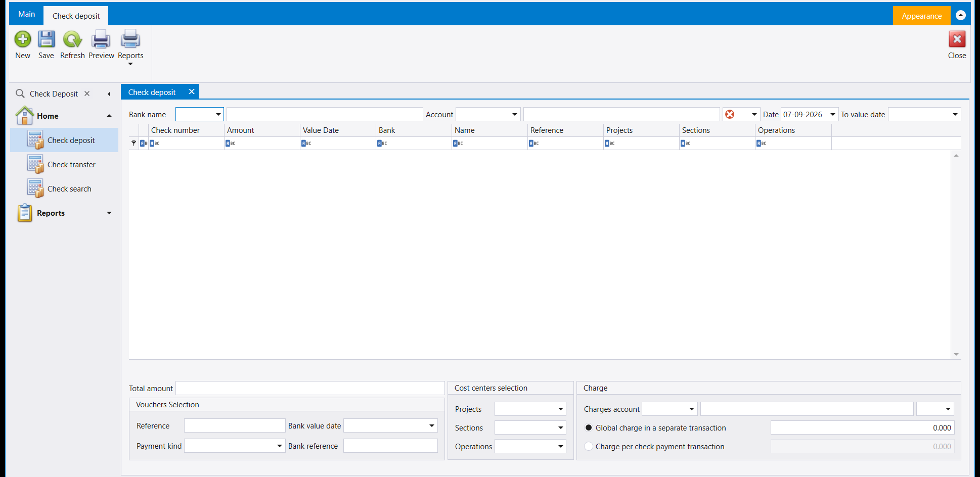
Task: Click the New green plus icon
Action: tap(23, 39)
